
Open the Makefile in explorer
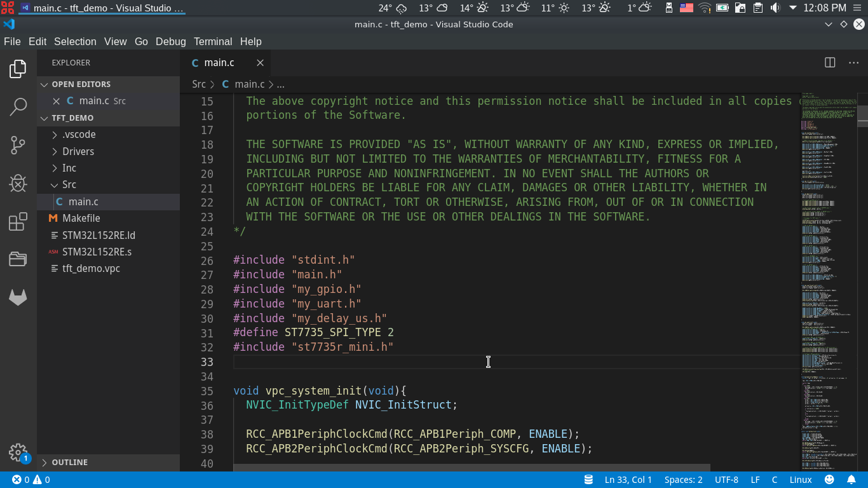(81, 218)
